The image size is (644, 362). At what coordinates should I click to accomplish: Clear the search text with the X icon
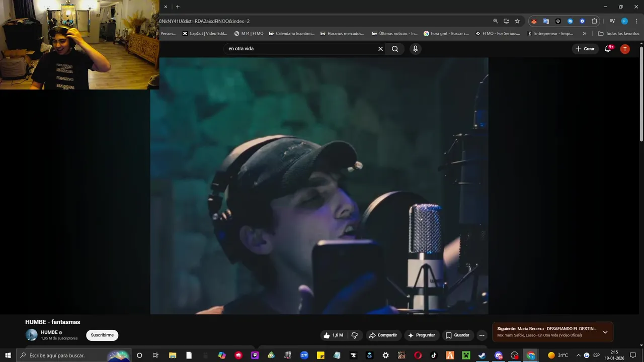[380, 49]
